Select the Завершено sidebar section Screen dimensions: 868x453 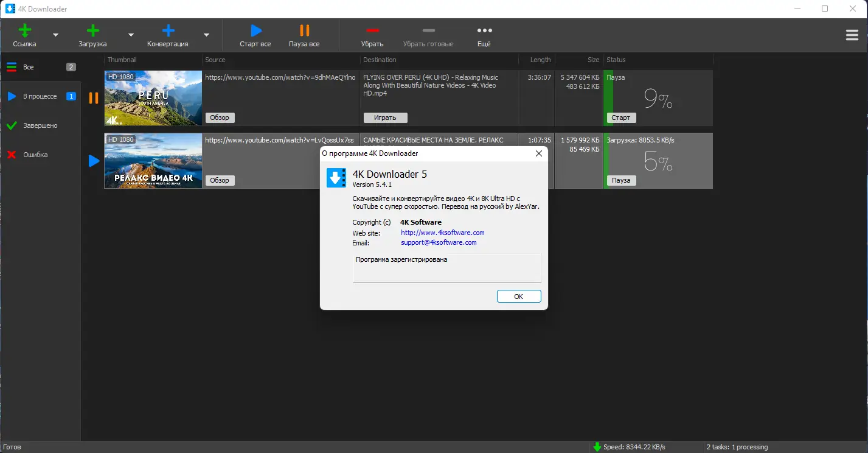tap(40, 125)
